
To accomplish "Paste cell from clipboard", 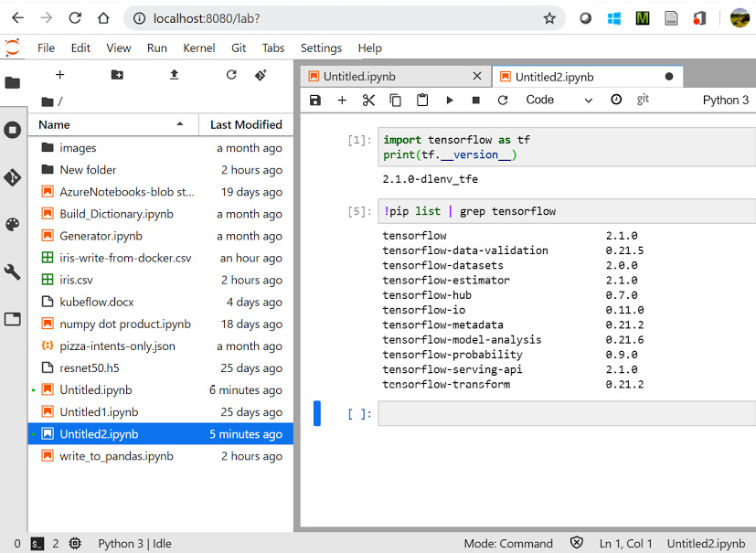I will pyautogui.click(x=422, y=100).
